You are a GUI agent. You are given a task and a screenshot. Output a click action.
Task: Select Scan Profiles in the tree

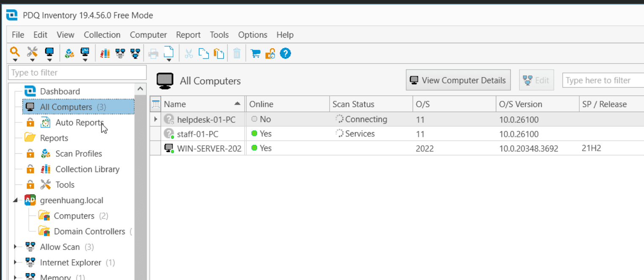(x=79, y=153)
